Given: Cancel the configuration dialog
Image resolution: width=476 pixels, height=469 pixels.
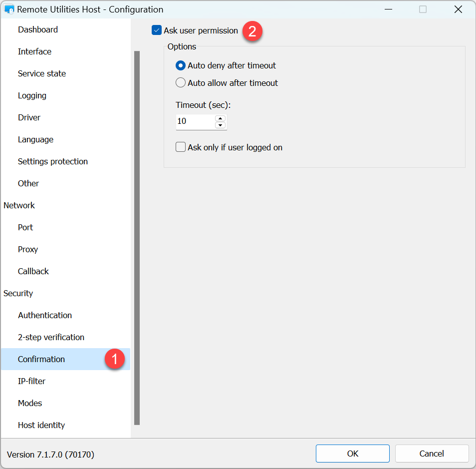Looking at the screenshot, I should click(x=432, y=454).
